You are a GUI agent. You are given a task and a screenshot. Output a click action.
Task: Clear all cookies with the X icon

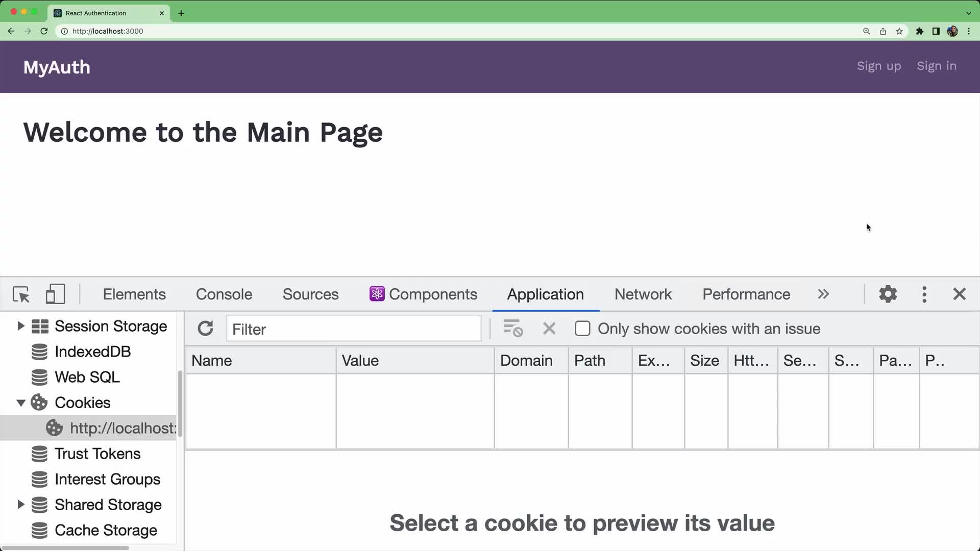coord(549,329)
